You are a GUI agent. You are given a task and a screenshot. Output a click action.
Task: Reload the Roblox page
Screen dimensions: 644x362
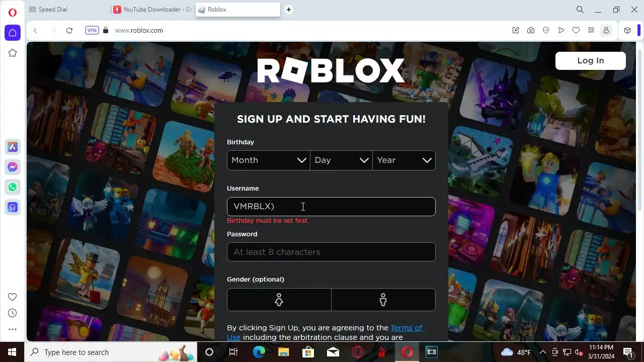pyautogui.click(x=69, y=30)
